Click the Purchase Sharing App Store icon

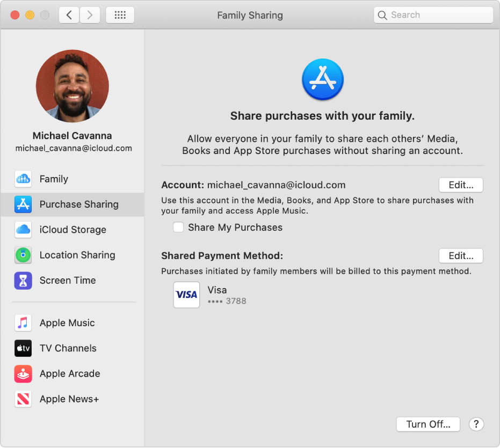tap(23, 204)
